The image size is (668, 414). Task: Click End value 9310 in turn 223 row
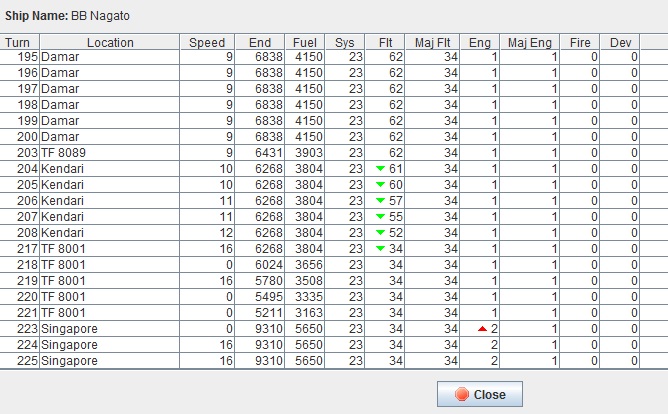click(x=259, y=328)
